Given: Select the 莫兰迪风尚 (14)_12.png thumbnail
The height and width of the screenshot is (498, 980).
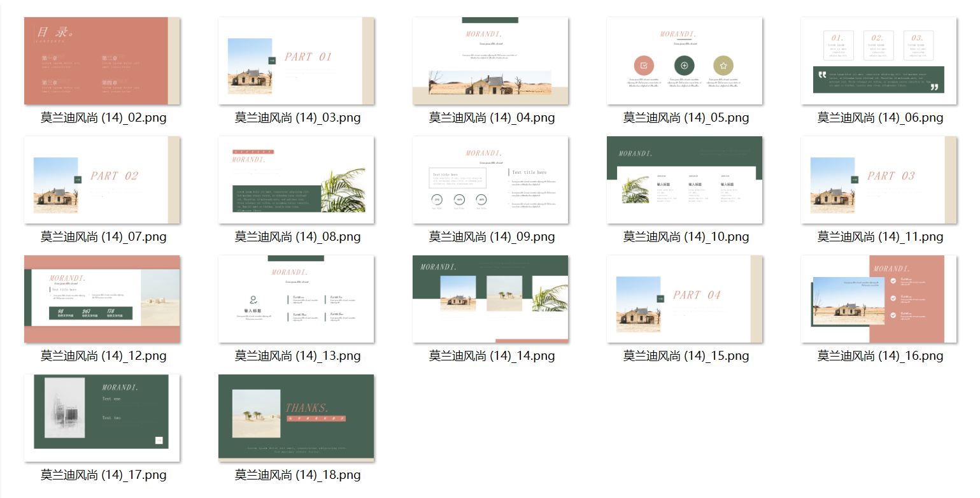Looking at the screenshot, I should 102,299.
